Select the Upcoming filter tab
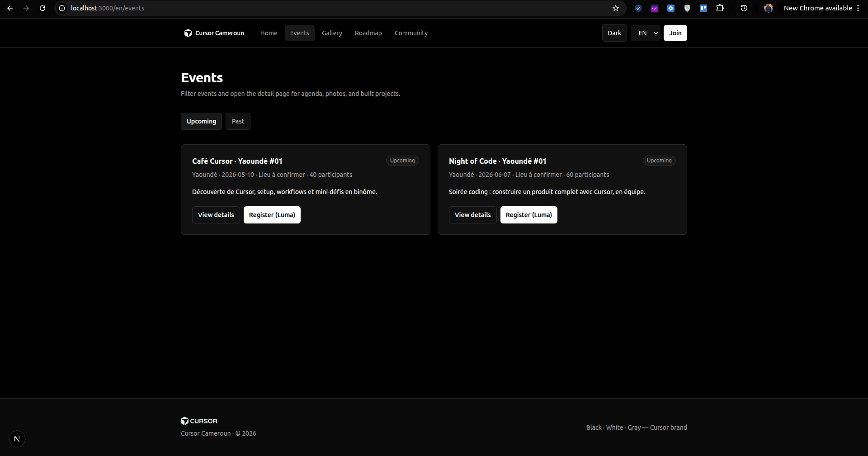 [201, 121]
